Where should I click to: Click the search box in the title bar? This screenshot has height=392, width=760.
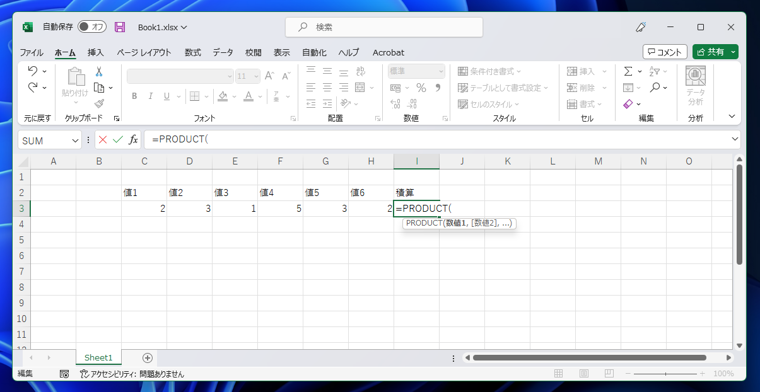click(384, 28)
